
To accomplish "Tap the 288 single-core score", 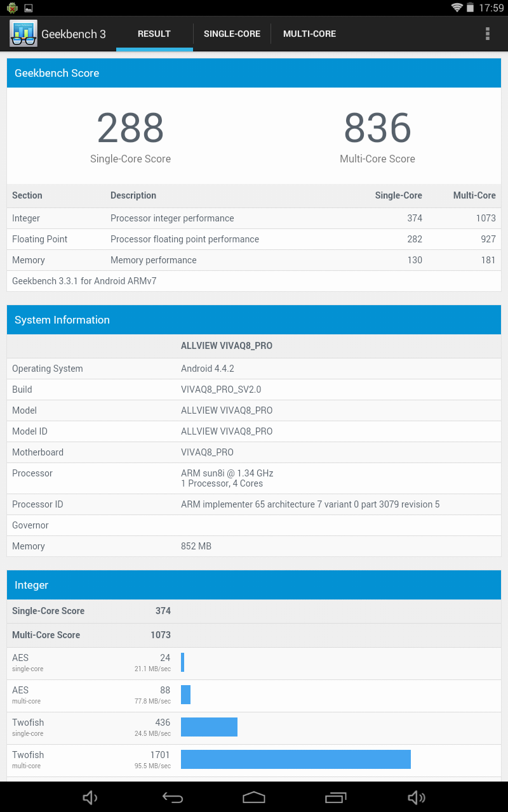I will coord(130,128).
